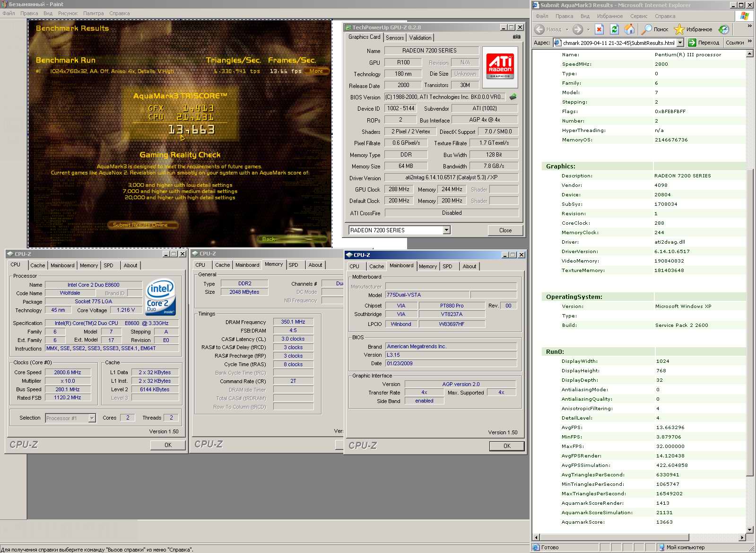Viewport: 756px width, 553px height.
Task: Open the Cache tab in left CPU-Z window
Action: tap(38, 265)
